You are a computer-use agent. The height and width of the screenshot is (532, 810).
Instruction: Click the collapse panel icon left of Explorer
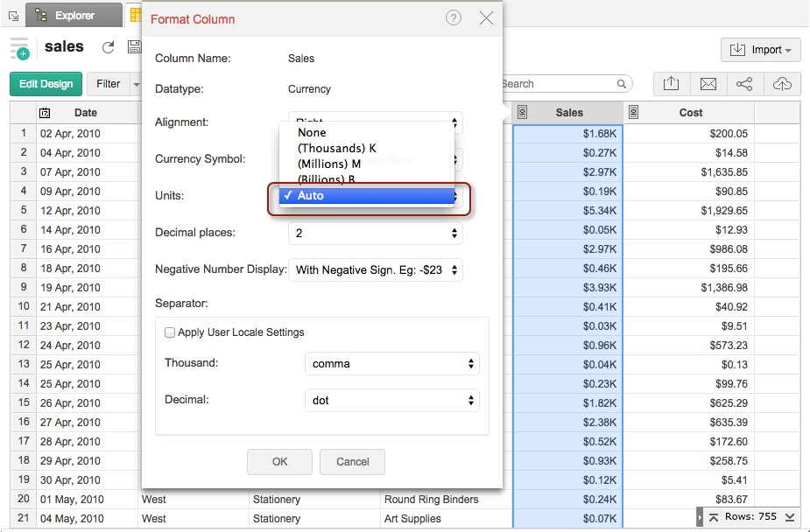tap(12, 15)
